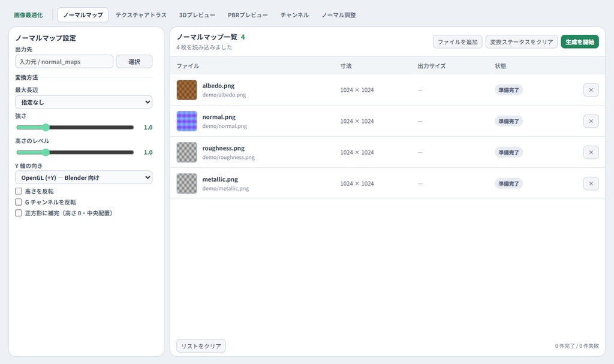Screen dimensions: 614x364
Task: Select the metallic.png file name
Action: [220, 179]
